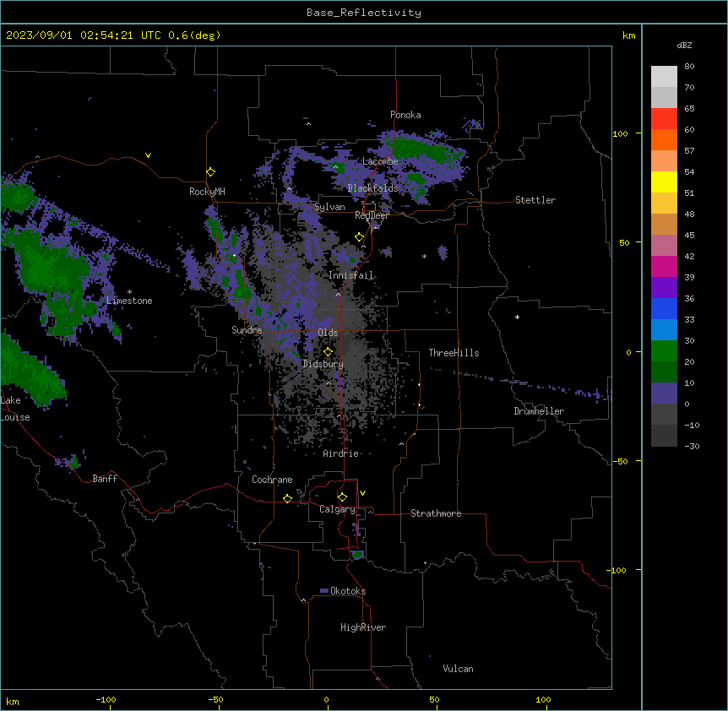This screenshot has width=728, height=711.
Task: Click the Lake Louise label
Action: pyautogui.click(x=15, y=409)
